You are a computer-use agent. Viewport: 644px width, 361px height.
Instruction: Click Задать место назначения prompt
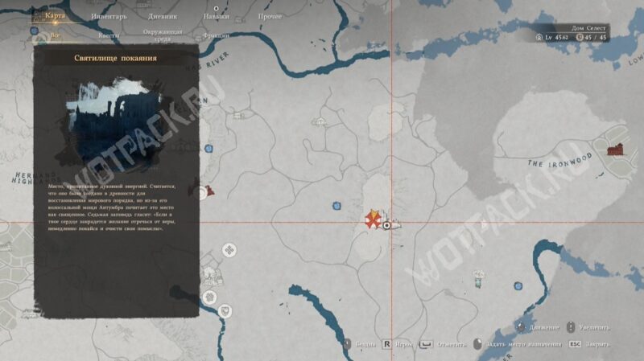click(522, 344)
